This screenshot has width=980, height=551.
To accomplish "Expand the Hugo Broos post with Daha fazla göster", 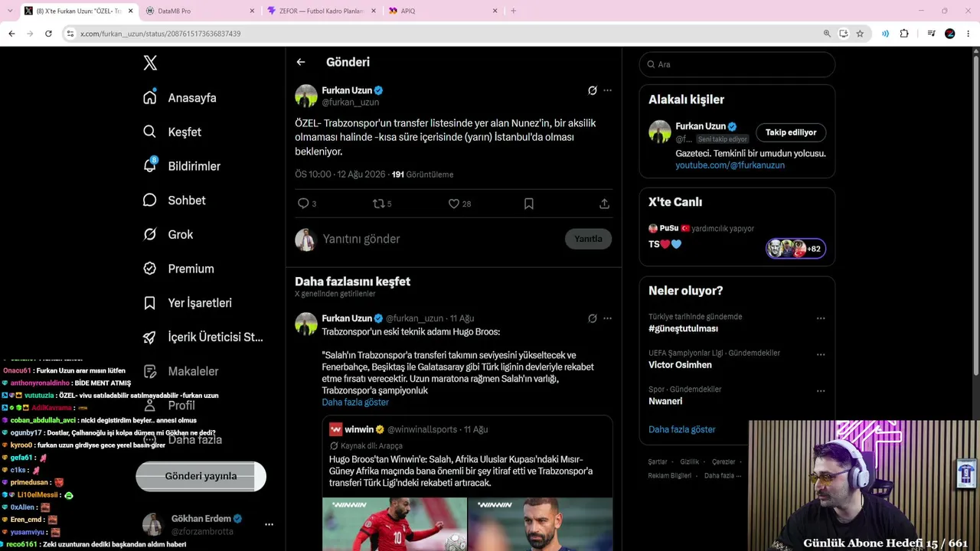I will click(355, 403).
